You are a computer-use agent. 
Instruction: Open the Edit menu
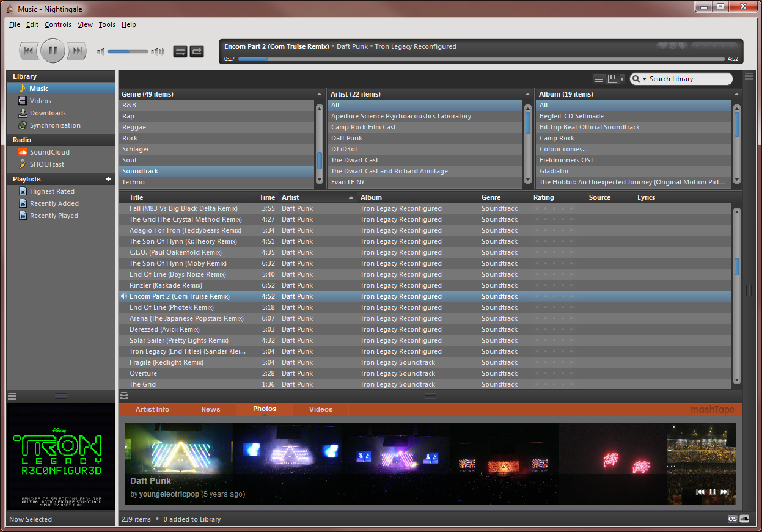pyautogui.click(x=32, y=24)
